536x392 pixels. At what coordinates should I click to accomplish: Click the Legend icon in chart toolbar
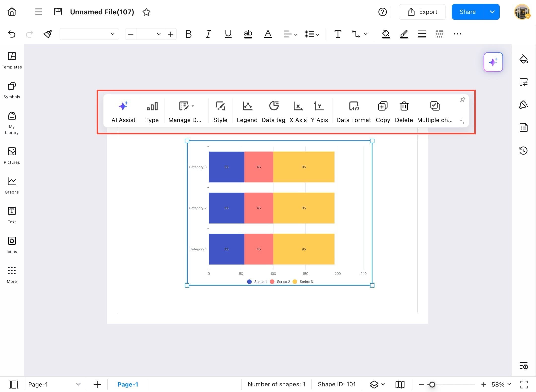tap(247, 110)
